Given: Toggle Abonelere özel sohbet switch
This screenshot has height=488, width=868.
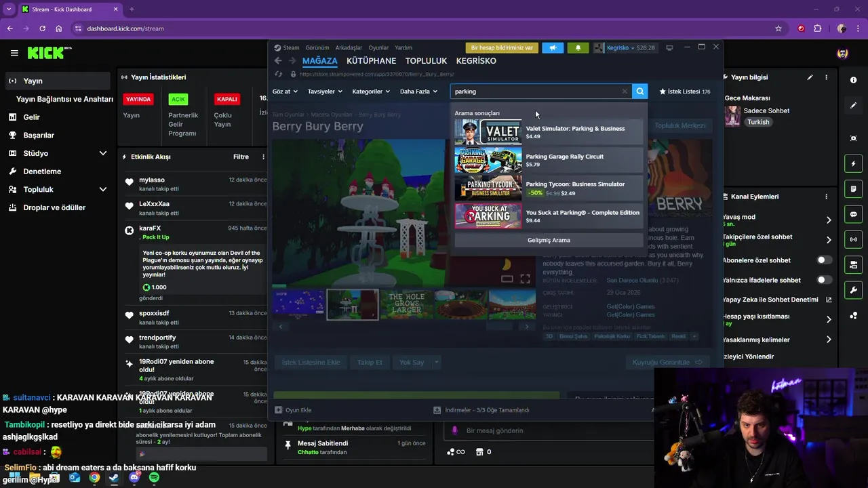Looking at the screenshot, I should pyautogui.click(x=824, y=260).
